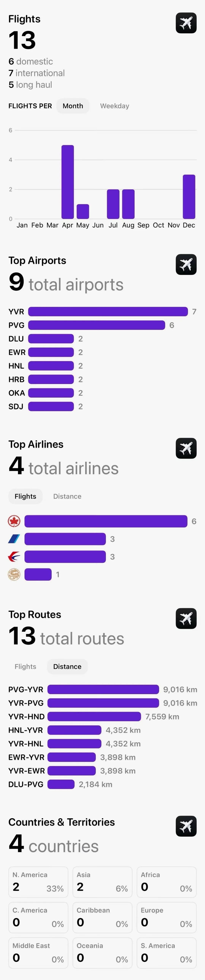
Task: Tap the airplane icon next to Top Routes
Action: click(186, 618)
